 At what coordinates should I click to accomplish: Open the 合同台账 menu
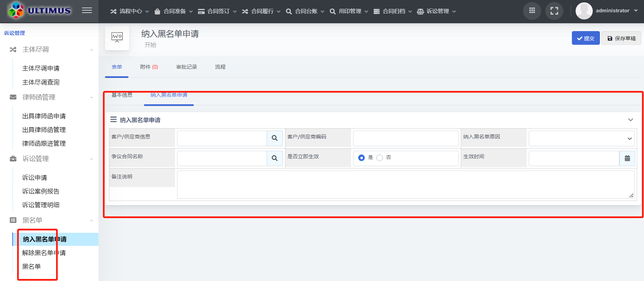(305, 11)
